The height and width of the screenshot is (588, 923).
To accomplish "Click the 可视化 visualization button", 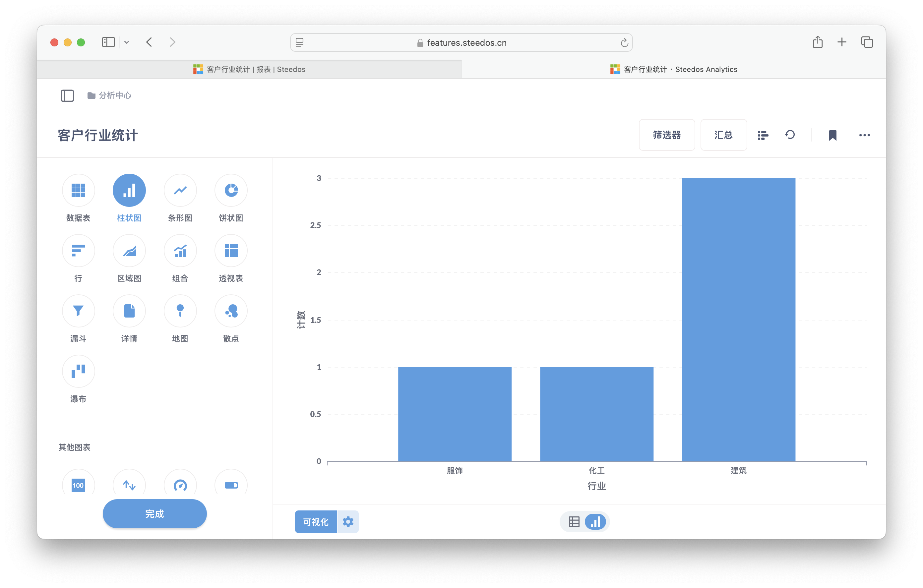I will tap(316, 522).
